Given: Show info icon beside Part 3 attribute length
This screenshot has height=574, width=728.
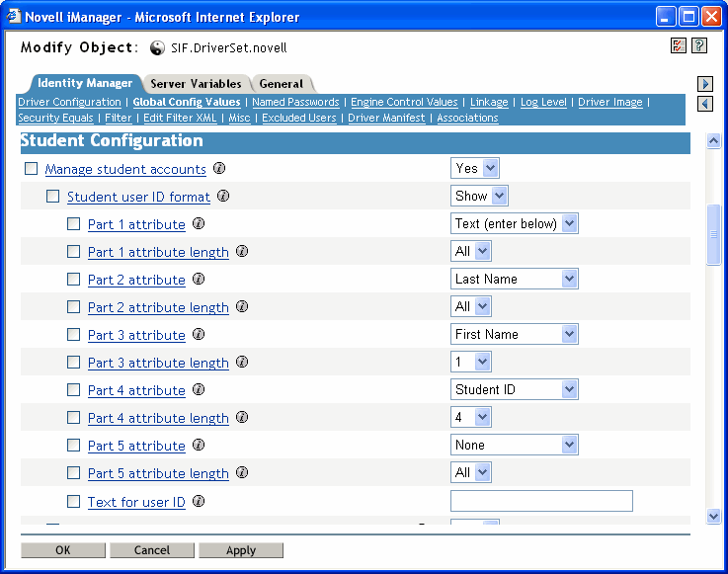Looking at the screenshot, I should [x=242, y=362].
